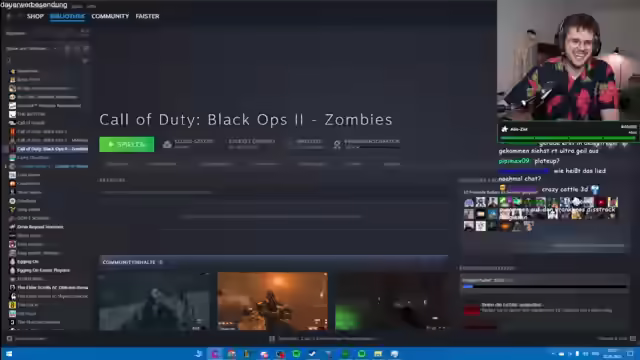The height and width of the screenshot is (360, 640).
Task: Select Egging On Easter Playtest library entry
Action: coord(43,270)
